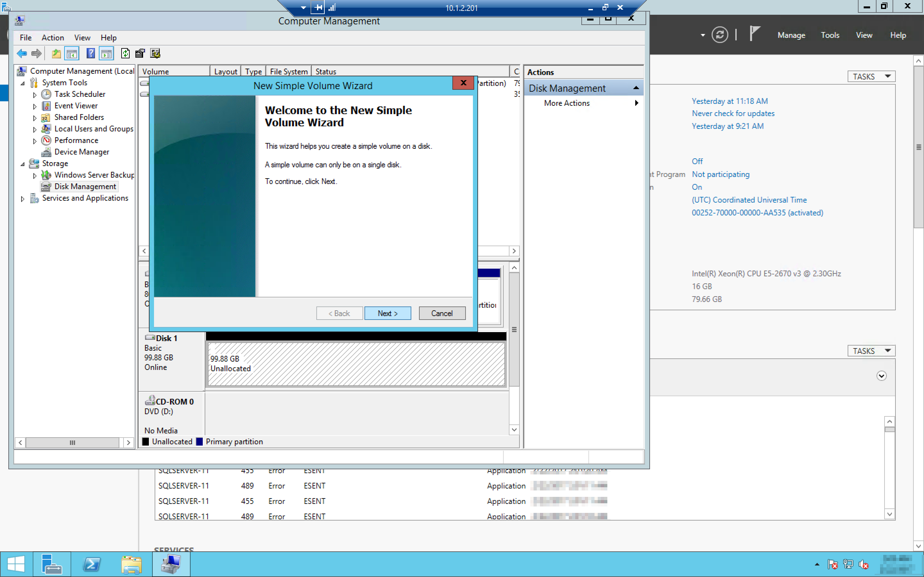Select the 99.88 GB unallocated disk region
The height and width of the screenshot is (577, 924).
coord(356,364)
